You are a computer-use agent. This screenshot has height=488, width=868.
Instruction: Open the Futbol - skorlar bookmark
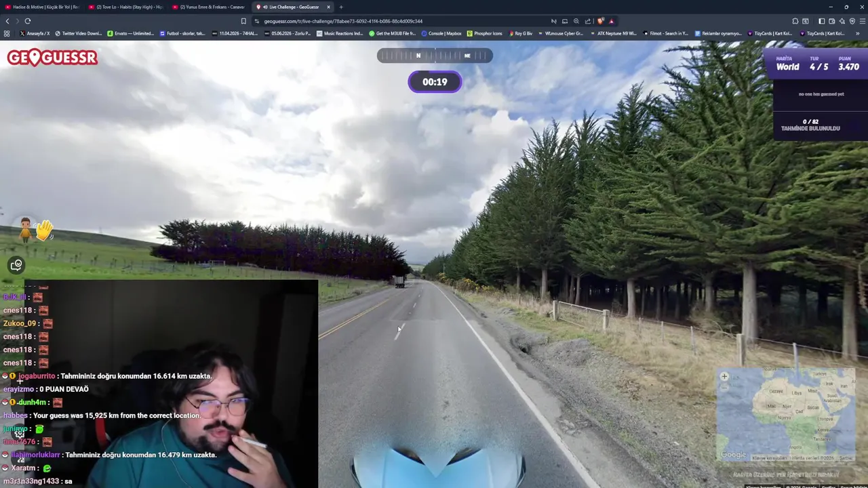click(182, 33)
